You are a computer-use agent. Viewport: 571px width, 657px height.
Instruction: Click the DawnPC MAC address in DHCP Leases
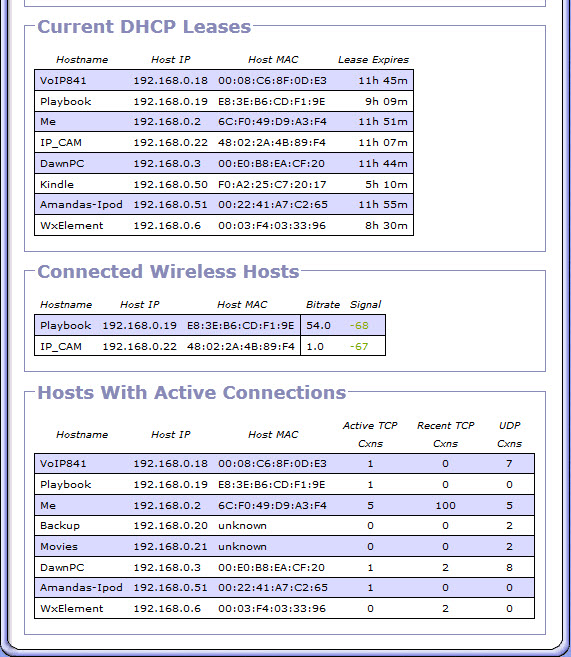pyautogui.click(x=271, y=163)
